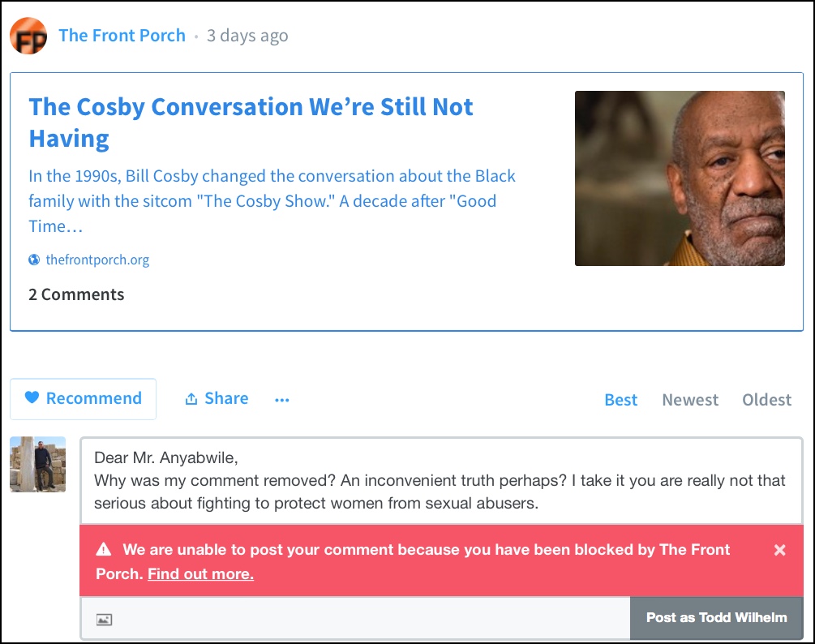Visit the thefrontporch.org source link

[x=97, y=260]
